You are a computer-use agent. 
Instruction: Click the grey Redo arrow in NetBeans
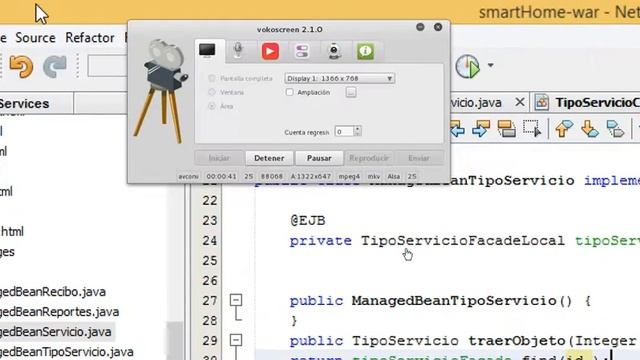55,66
